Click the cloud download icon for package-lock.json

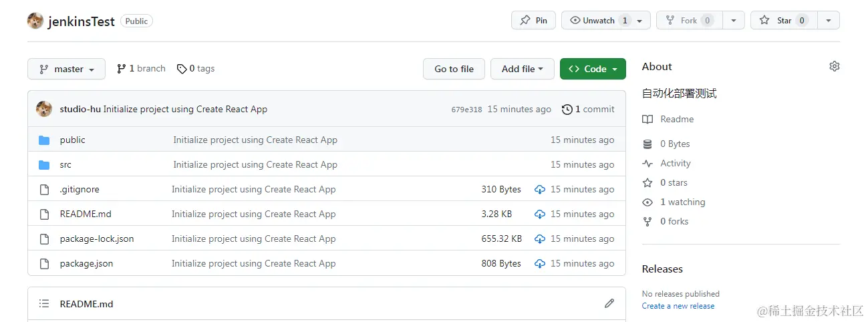pyautogui.click(x=540, y=239)
